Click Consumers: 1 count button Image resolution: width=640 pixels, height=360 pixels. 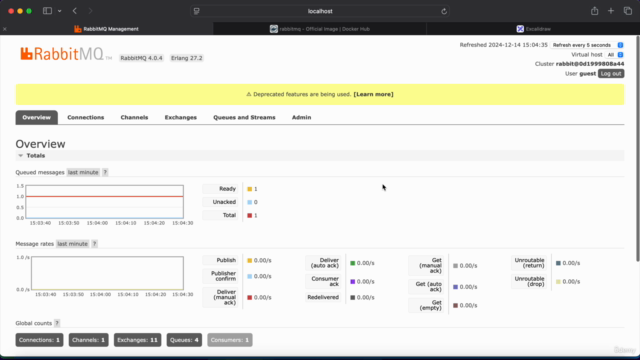pos(230,340)
